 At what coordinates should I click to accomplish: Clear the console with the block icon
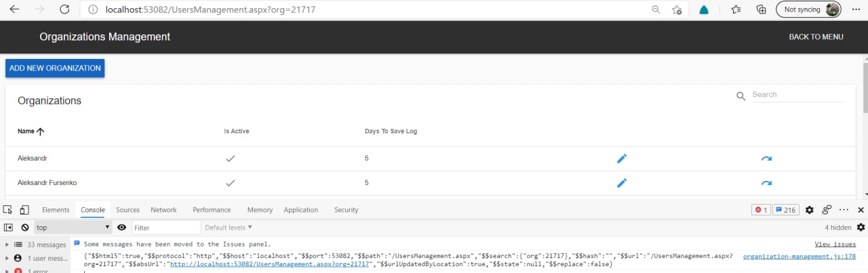pos(25,228)
